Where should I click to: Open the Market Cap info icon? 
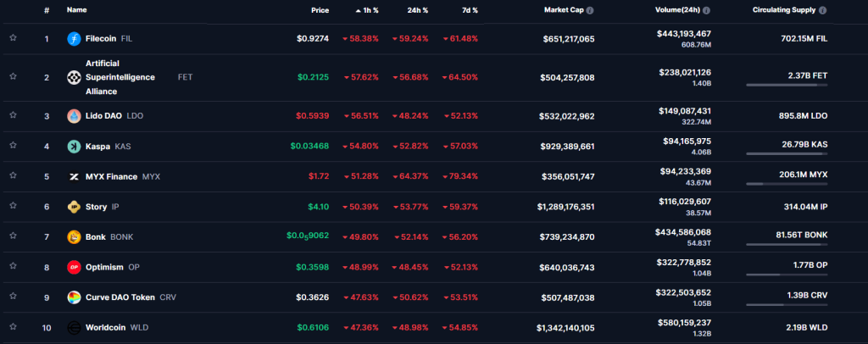590,10
